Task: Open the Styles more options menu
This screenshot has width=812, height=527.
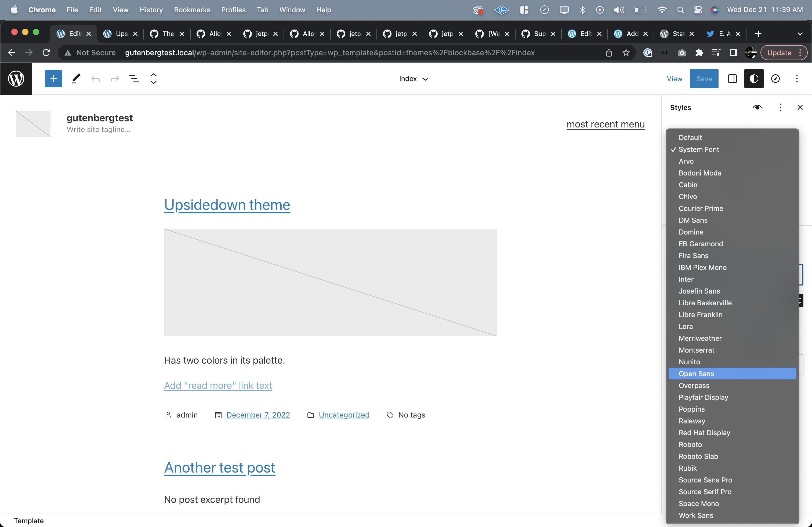Action: (780, 107)
